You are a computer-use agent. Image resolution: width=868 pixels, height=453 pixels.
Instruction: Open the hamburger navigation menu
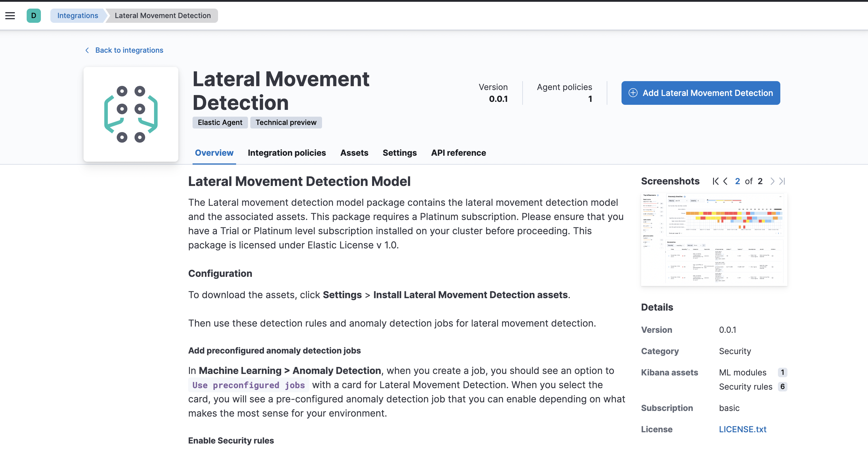click(x=10, y=15)
